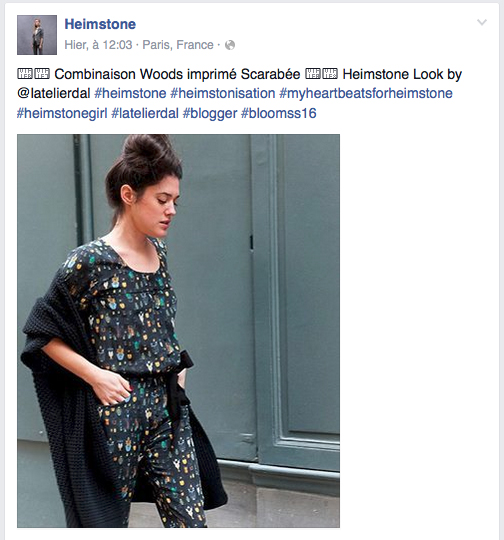Click the #heimstone hashtag

click(x=130, y=93)
